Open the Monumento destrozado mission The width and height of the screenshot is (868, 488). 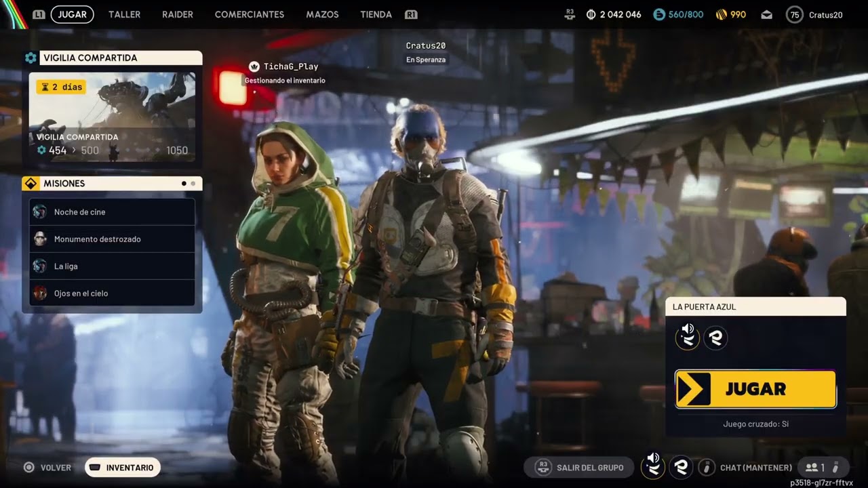click(x=112, y=239)
